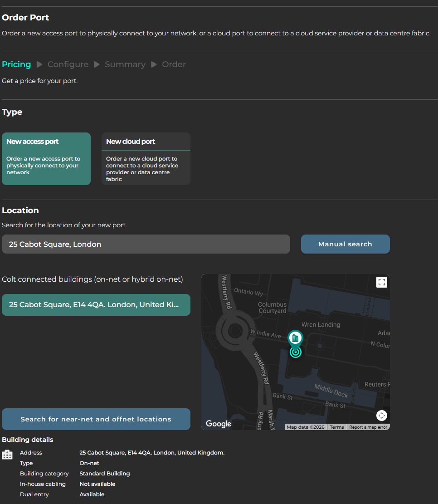Select the 25 Cabot Square connected building
438x504 pixels.
pos(96,305)
